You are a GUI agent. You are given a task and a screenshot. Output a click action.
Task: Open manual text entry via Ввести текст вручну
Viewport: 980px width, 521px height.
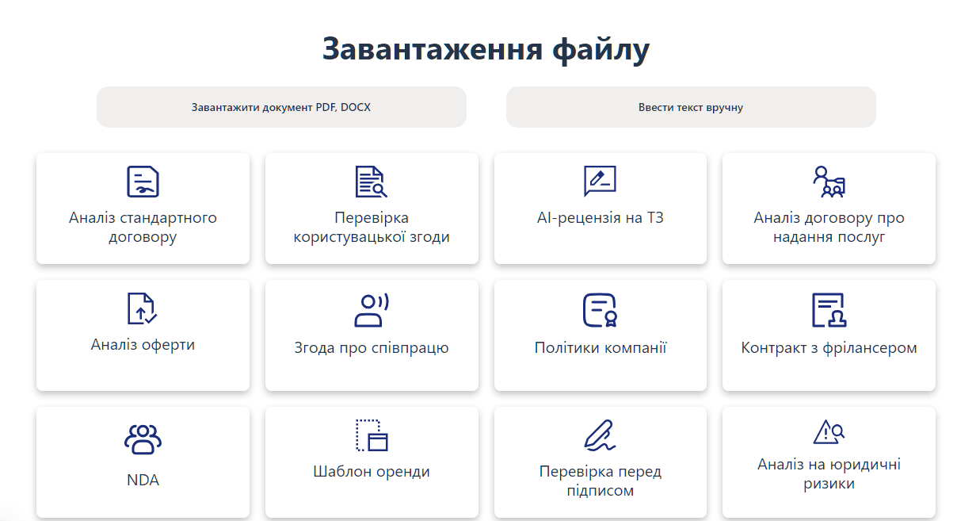(x=692, y=106)
